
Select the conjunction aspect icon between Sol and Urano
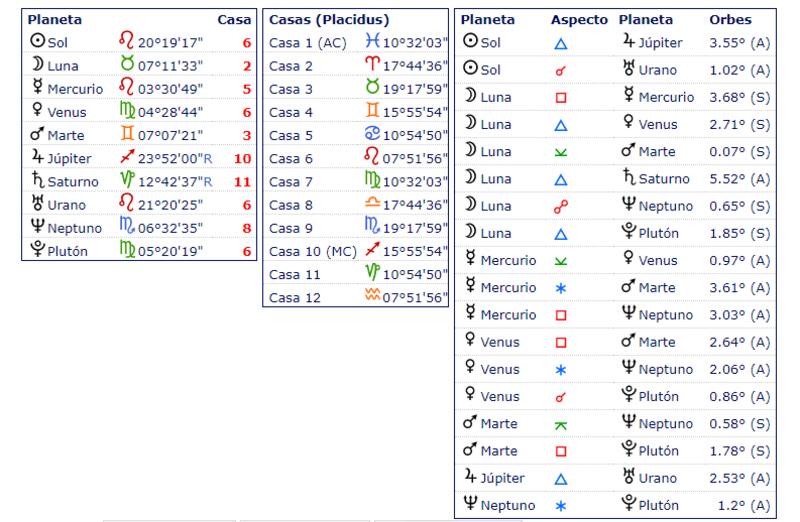(561, 71)
